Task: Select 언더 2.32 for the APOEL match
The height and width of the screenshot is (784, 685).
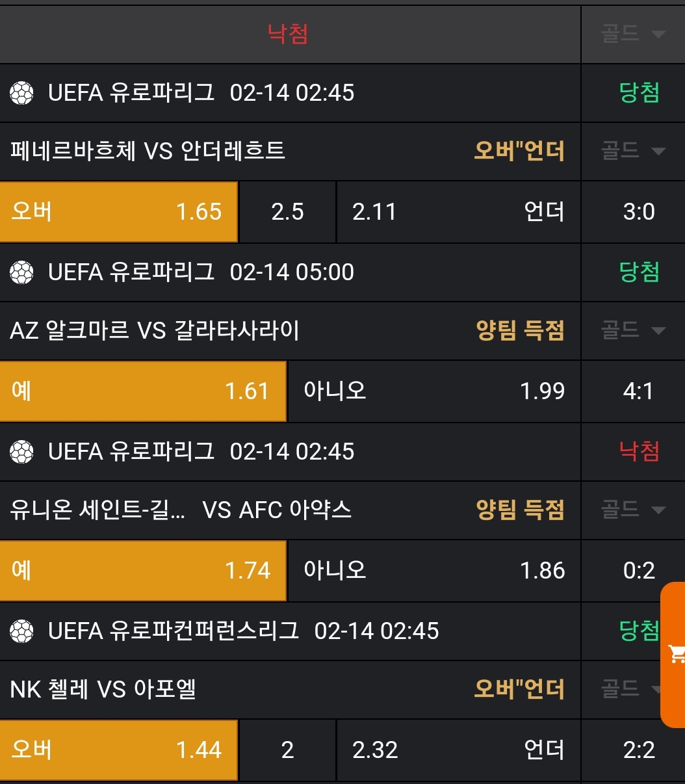Action: click(x=458, y=750)
